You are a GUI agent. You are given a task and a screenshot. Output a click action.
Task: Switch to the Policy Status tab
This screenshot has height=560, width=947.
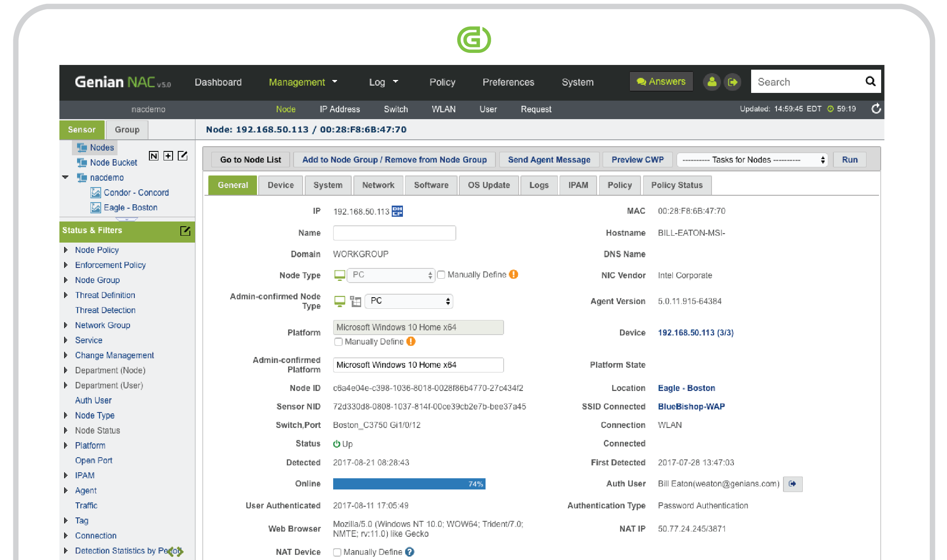[x=677, y=185]
